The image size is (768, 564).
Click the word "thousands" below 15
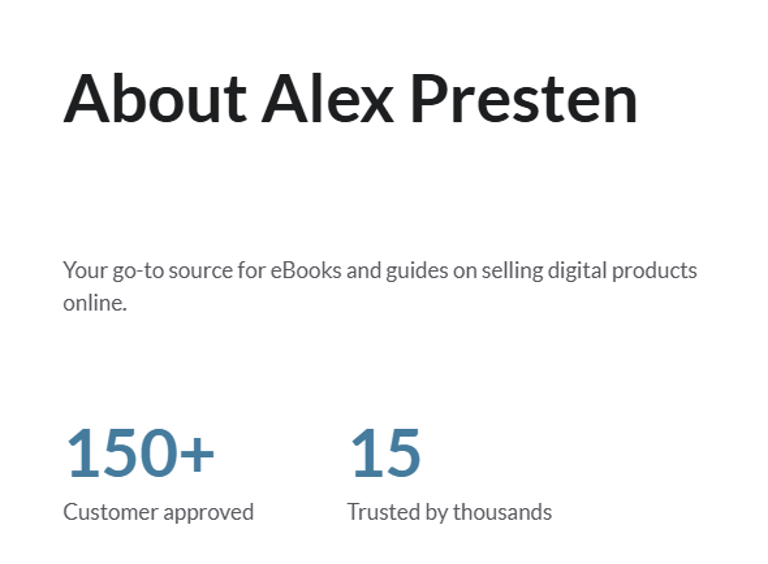coord(502,512)
